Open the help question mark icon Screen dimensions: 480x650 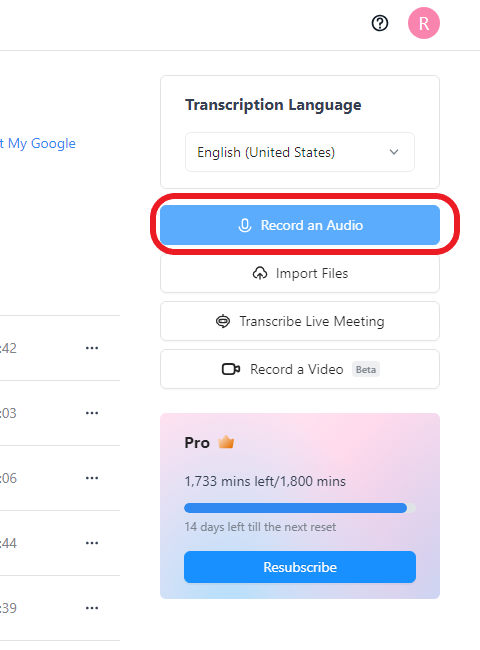(x=380, y=23)
